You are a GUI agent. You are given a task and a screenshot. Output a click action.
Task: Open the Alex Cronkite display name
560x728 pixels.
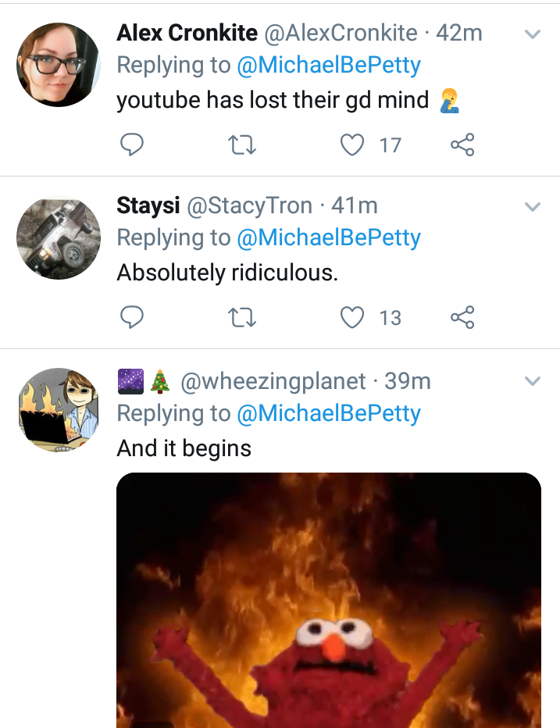[187, 33]
